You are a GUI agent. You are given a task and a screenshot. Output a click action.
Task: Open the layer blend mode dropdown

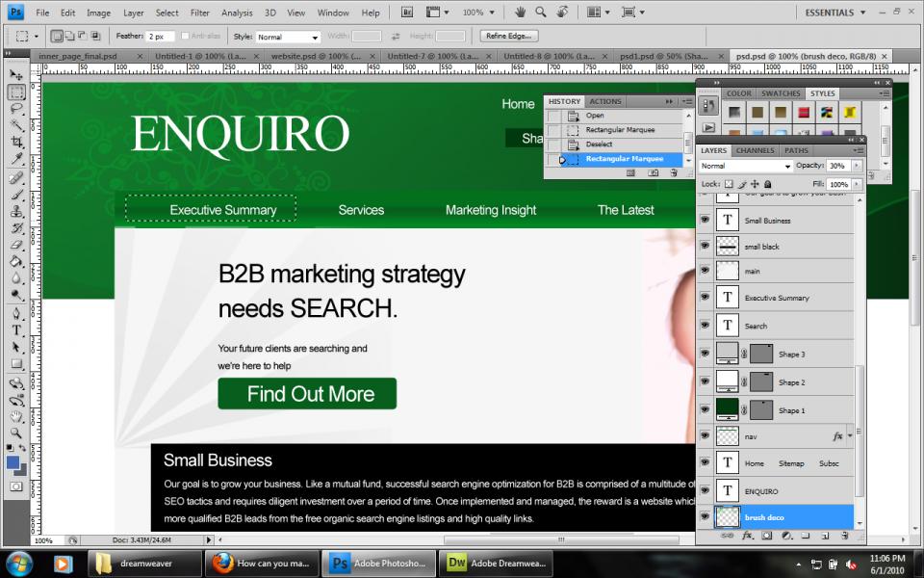click(746, 167)
